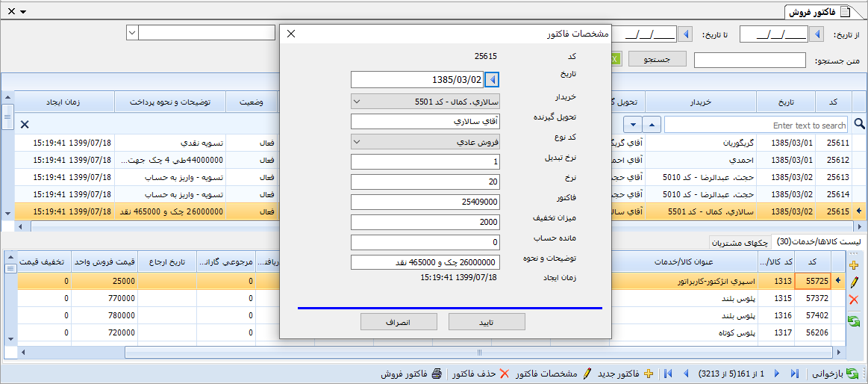
Task: Click the میزان تخفیف field 2000
Action: [x=425, y=222]
